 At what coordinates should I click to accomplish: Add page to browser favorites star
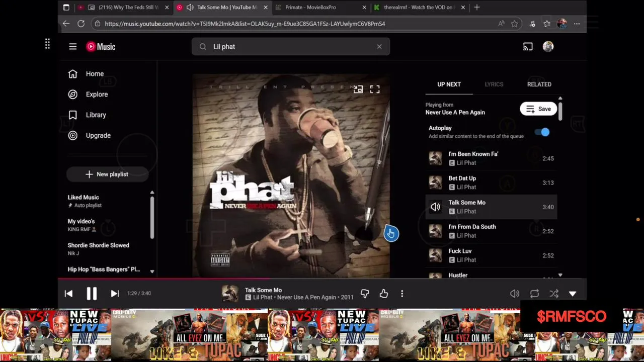514,24
